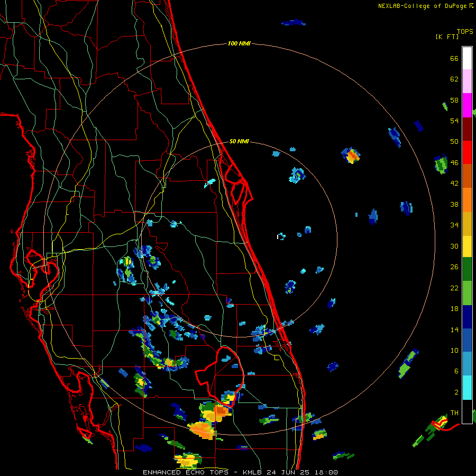Pick the dark green legend color block
The width and height of the screenshot is (476, 476).
click(x=467, y=269)
